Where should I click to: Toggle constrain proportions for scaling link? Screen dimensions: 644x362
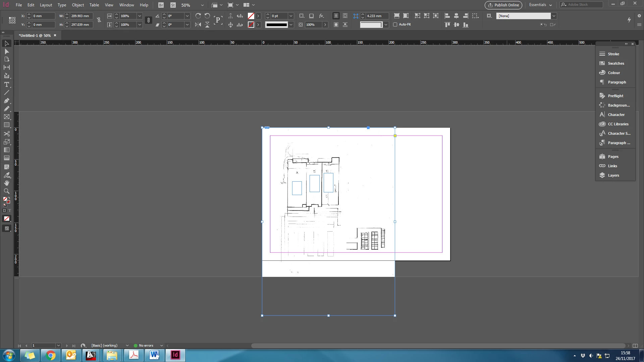149,20
